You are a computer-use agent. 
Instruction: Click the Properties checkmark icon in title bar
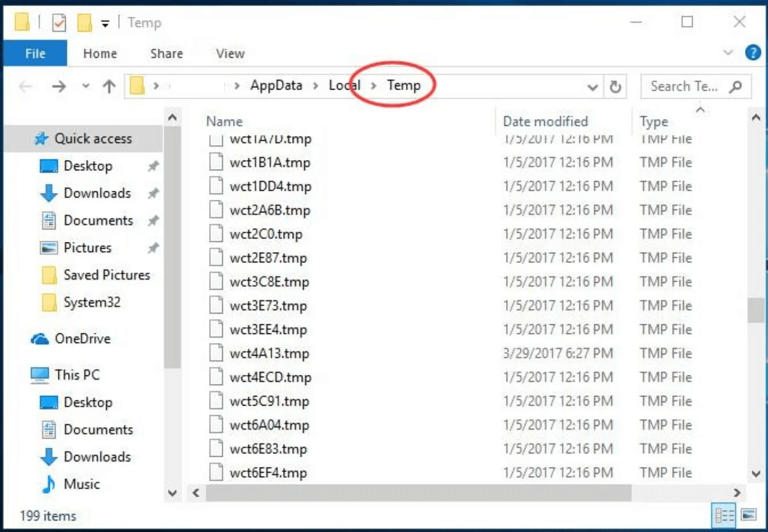point(59,23)
